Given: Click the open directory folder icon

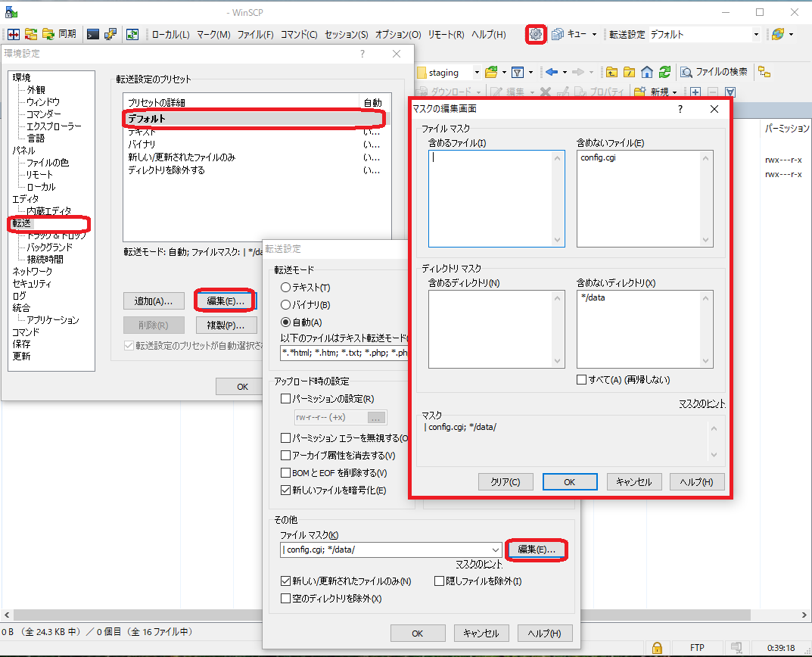Looking at the screenshot, I should (x=491, y=72).
